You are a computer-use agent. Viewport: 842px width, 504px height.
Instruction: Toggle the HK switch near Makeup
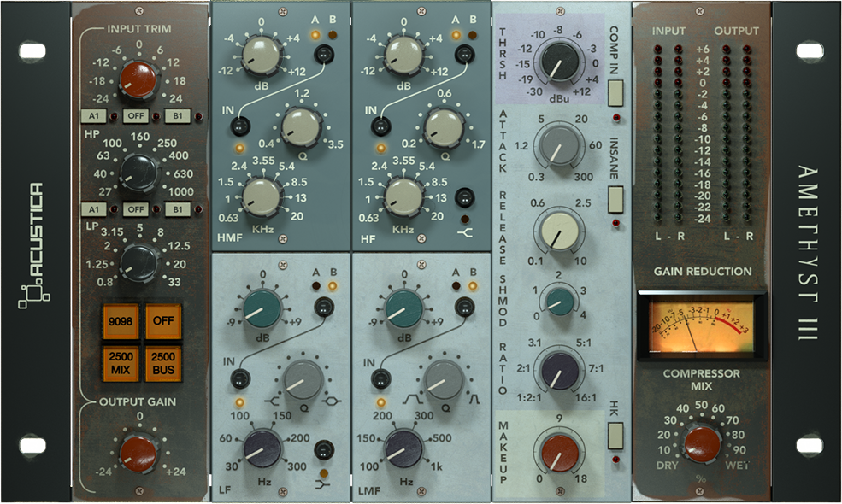pos(614,437)
